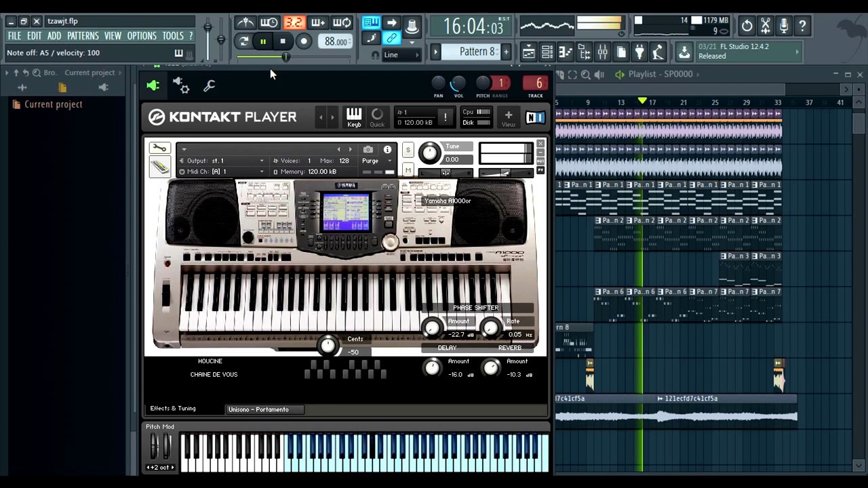This screenshot has height=488, width=868.
Task: Toggle blend recording overdub button
Action: pos(318,23)
